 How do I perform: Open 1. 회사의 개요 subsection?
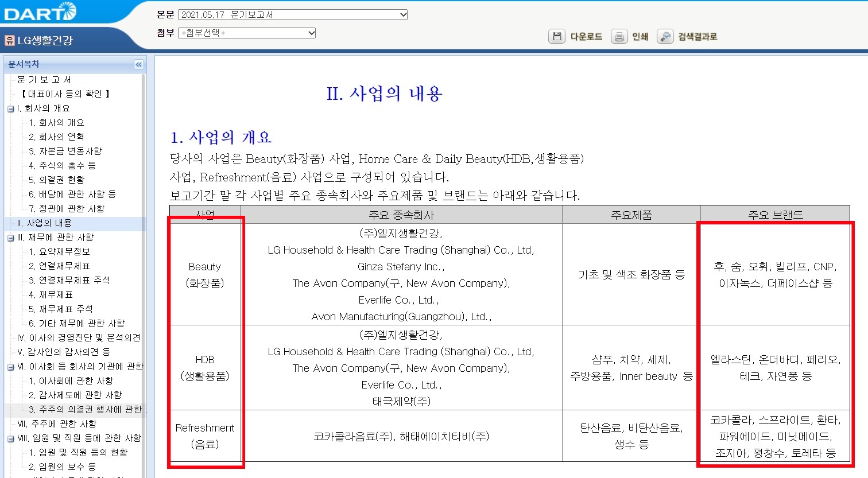tap(56, 122)
